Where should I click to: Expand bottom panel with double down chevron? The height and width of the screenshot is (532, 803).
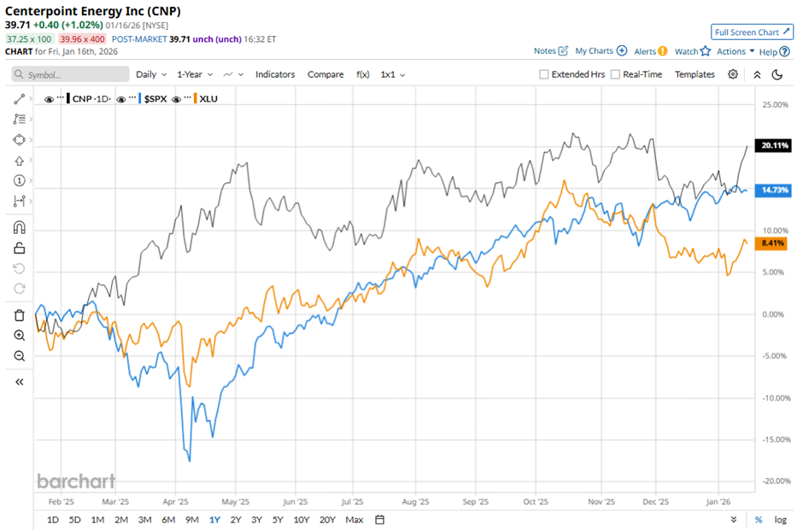coord(733,520)
